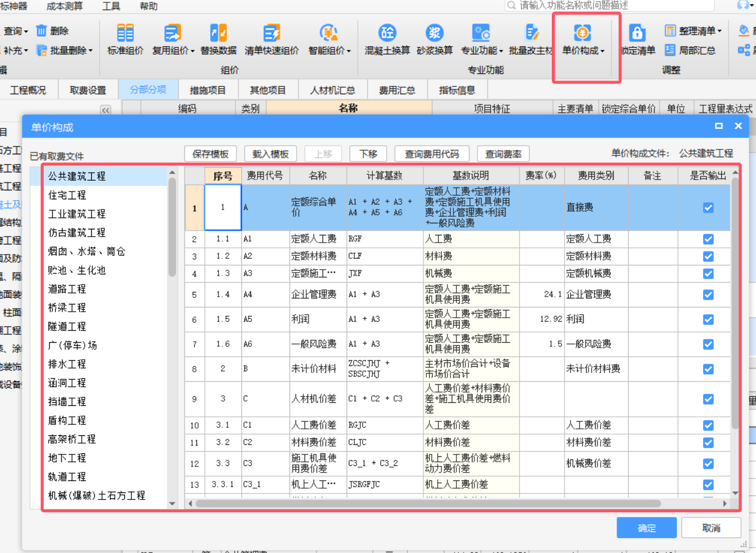Maximize the 单价构成 dialog
The height and width of the screenshot is (553, 756).
pyautogui.click(x=719, y=126)
